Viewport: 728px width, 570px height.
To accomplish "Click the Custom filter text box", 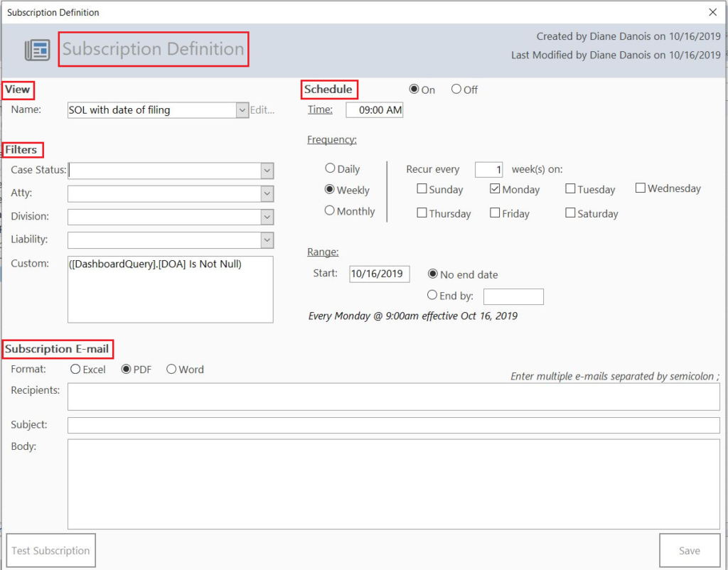I will point(171,289).
